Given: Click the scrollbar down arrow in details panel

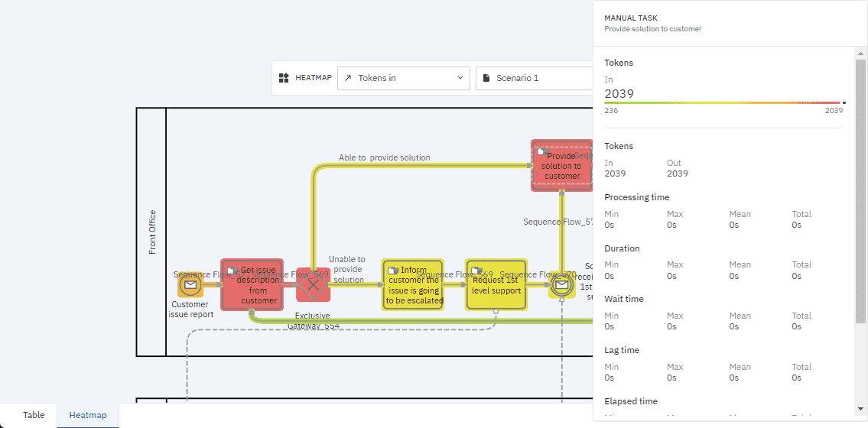Looking at the screenshot, I should 860,409.
